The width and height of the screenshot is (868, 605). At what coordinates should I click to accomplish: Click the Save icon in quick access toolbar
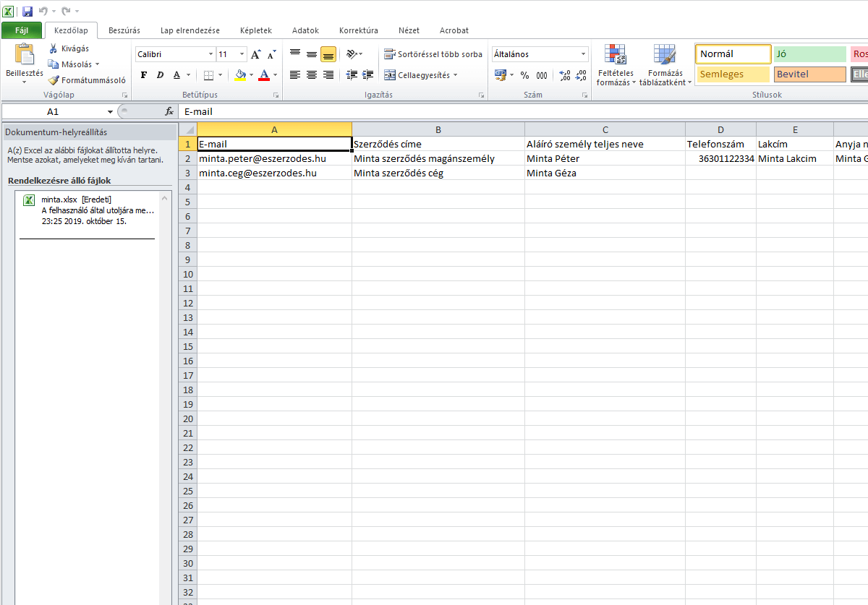[27, 12]
